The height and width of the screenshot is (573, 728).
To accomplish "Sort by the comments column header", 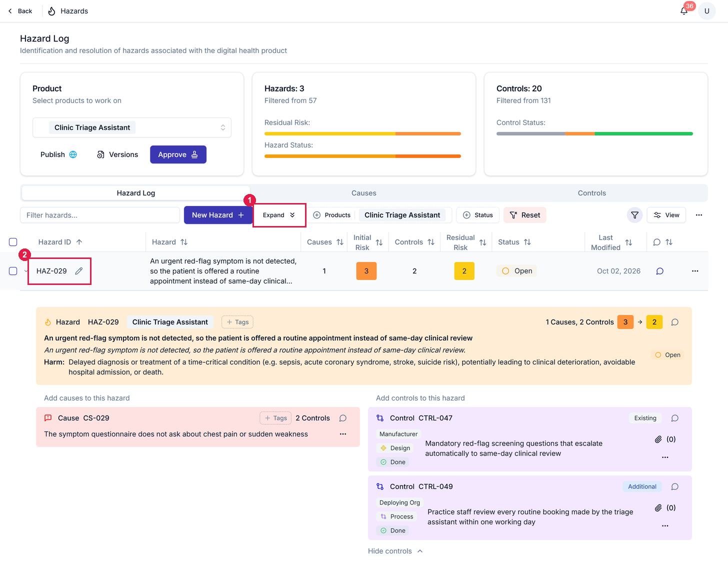I will click(663, 242).
